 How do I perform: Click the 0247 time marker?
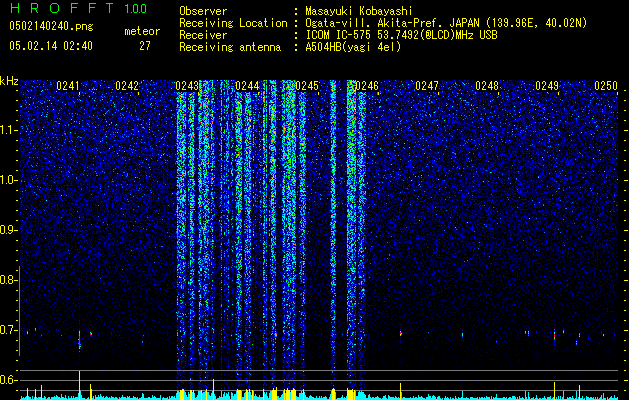[x=427, y=86]
